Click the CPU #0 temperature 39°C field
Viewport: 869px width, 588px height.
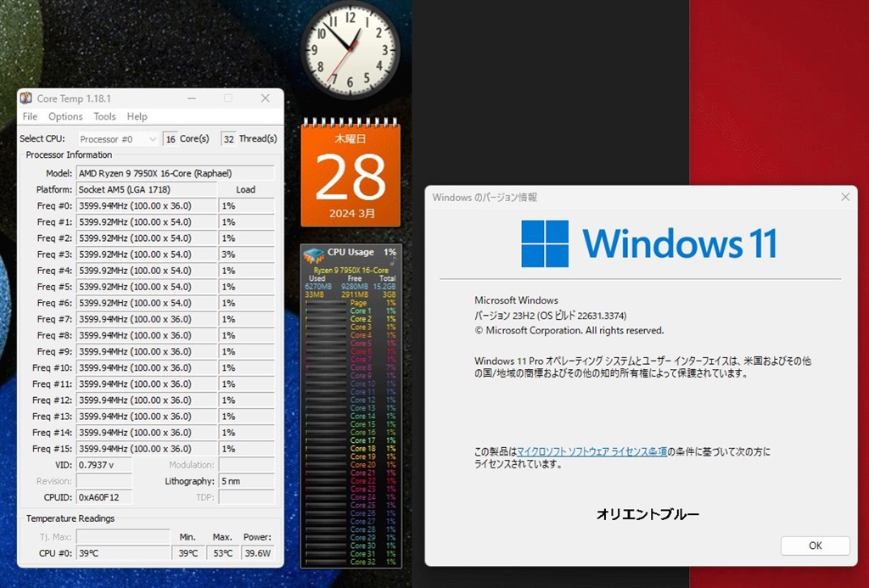[x=123, y=553]
